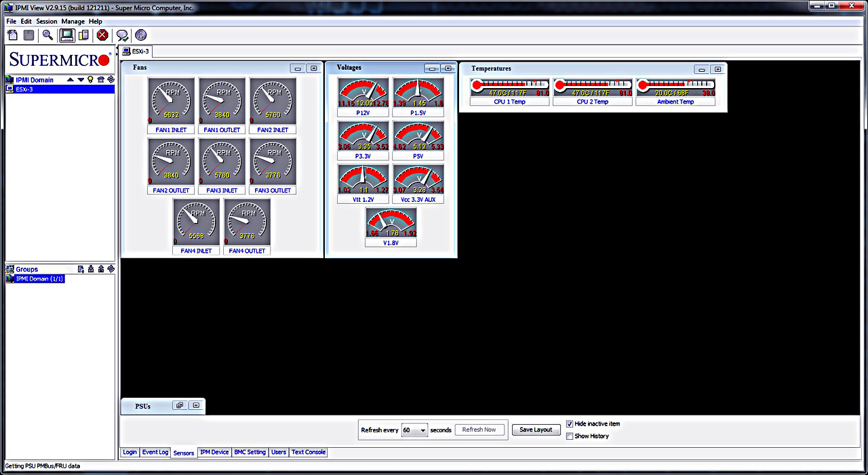Maximize the Voltages panel
This screenshot has width=868, height=475.
pyautogui.click(x=448, y=68)
